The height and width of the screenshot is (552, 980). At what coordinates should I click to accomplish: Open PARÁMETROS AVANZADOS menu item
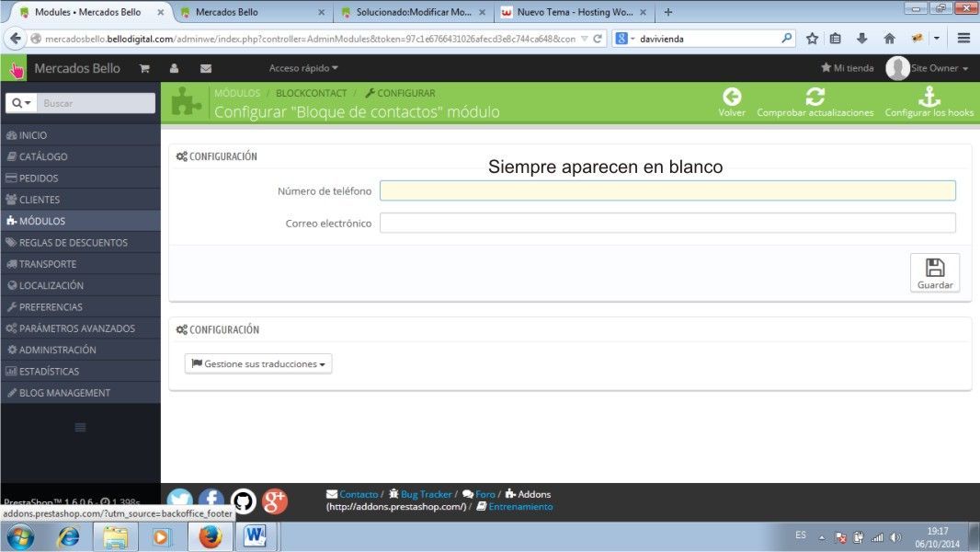(80, 328)
